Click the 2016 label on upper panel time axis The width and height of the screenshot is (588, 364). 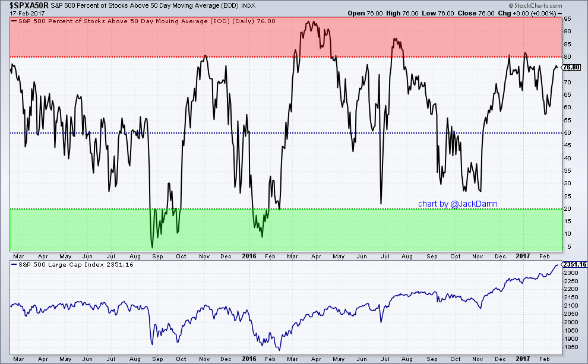pyautogui.click(x=249, y=256)
